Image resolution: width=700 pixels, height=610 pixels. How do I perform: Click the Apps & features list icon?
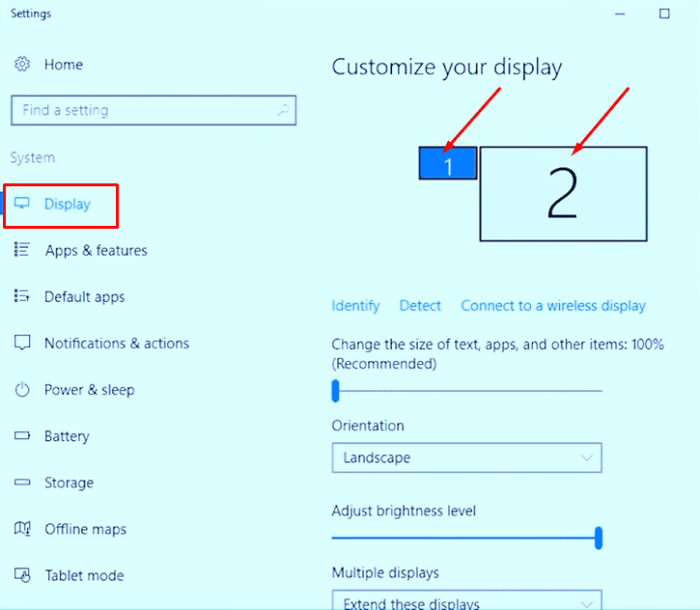click(x=22, y=249)
